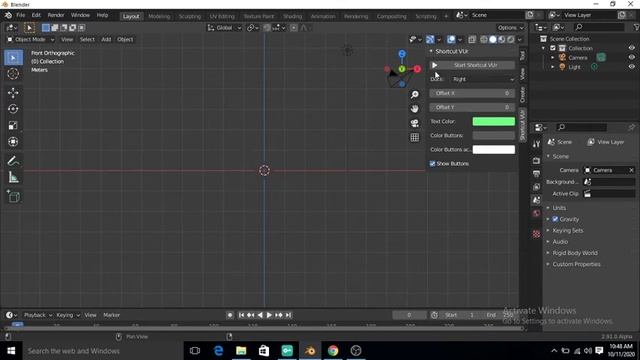The height and width of the screenshot is (360, 640).
Task: Hide the Light with its eye icon
Action: pyautogui.click(x=631, y=67)
